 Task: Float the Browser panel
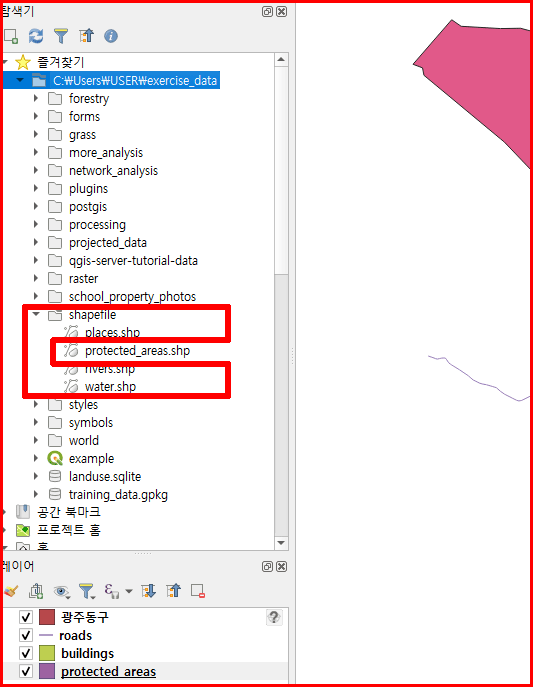click(267, 11)
